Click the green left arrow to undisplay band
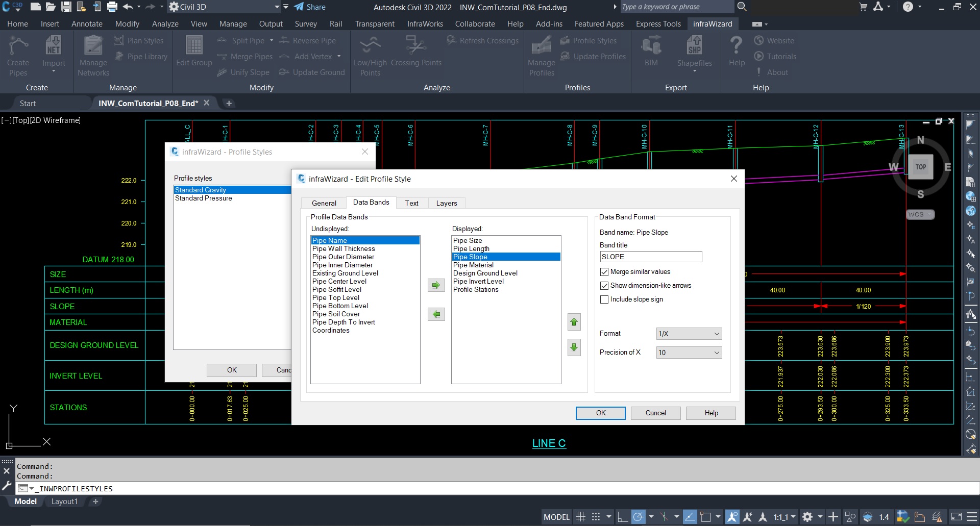980x526 pixels. pyautogui.click(x=436, y=314)
